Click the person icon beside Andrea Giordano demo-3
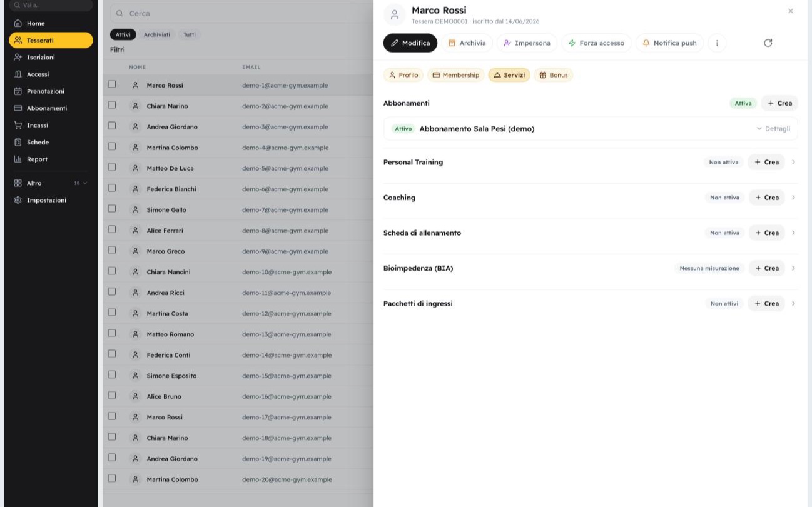 pos(135,127)
